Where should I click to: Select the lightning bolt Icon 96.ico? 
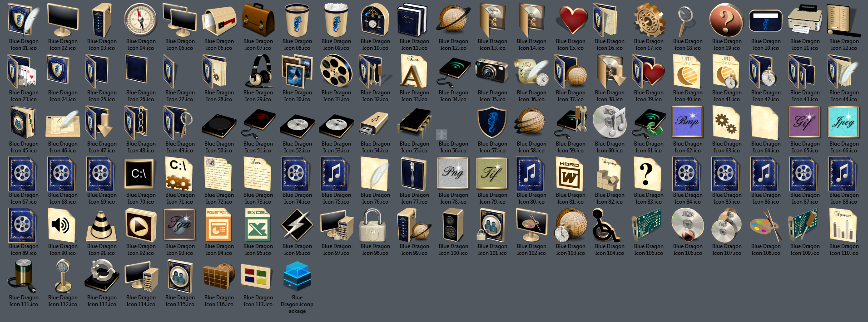pyautogui.click(x=297, y=225)
